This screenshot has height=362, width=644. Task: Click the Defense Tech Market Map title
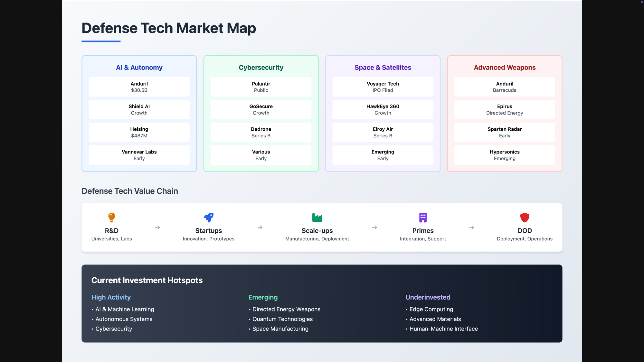(x=169, y=28)
